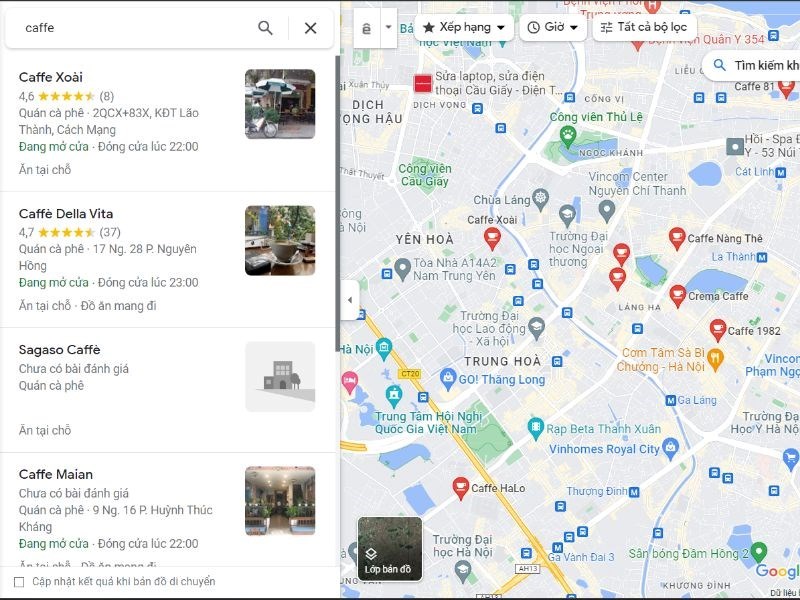The width and height of the screenshot is (800, 600).
Task: Expand the dropdown arrow beside the print icon
Action: click(x=389, y=28)
